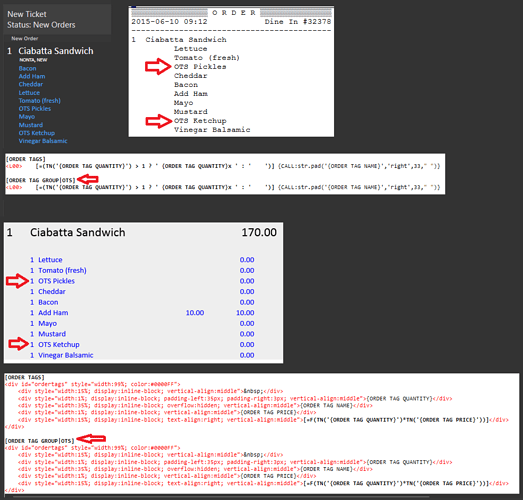Image resolution: width=523 pixels, height=500 pixels.
Task: Click red arrow after first ORDER TAG GROUP|OTS
Action: (88, 179)
